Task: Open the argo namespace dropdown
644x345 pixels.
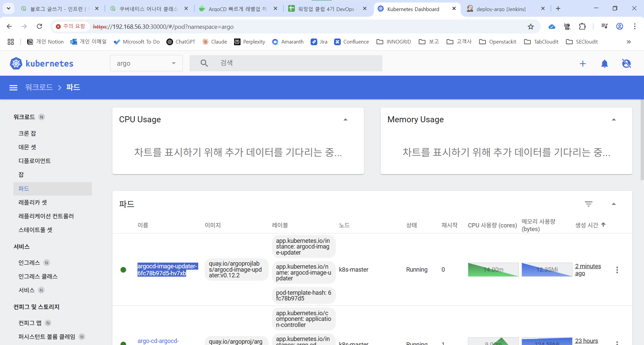Action: [x=146, y=63]
